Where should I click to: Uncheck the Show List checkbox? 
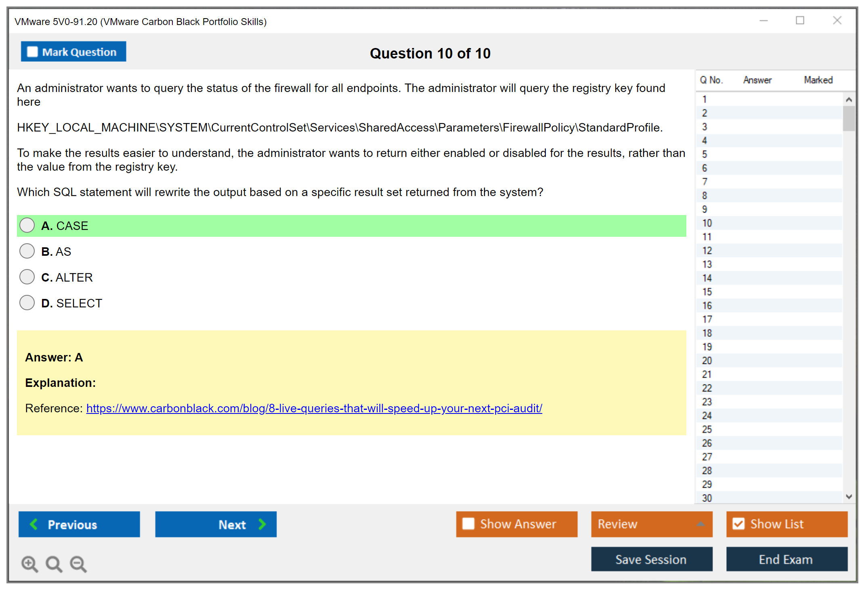tap(738, 524)
